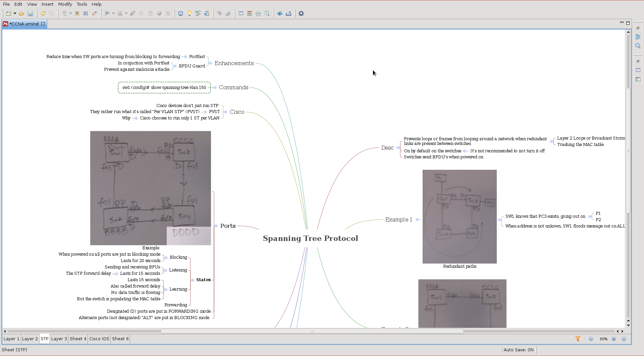
Task: Open the Edit menu
Action: click(x=18, y=4)
